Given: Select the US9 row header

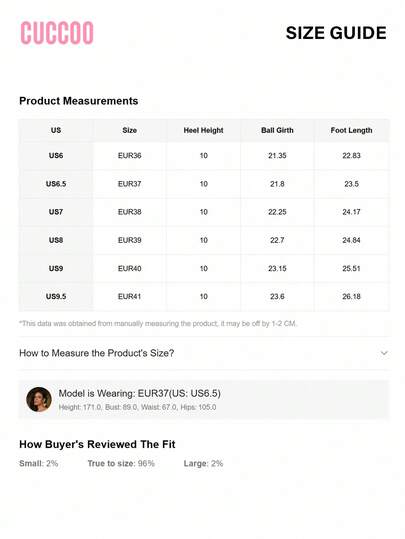Looking at the screenshot, I should click(56, 268).
